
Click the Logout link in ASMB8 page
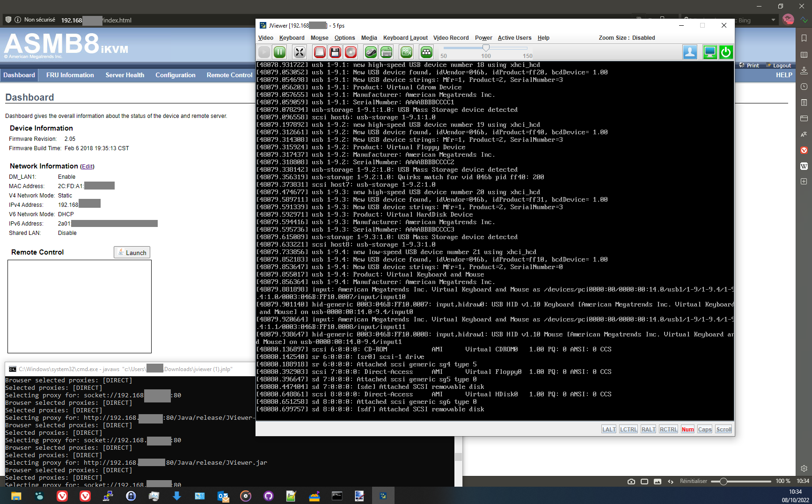(779, 66)
